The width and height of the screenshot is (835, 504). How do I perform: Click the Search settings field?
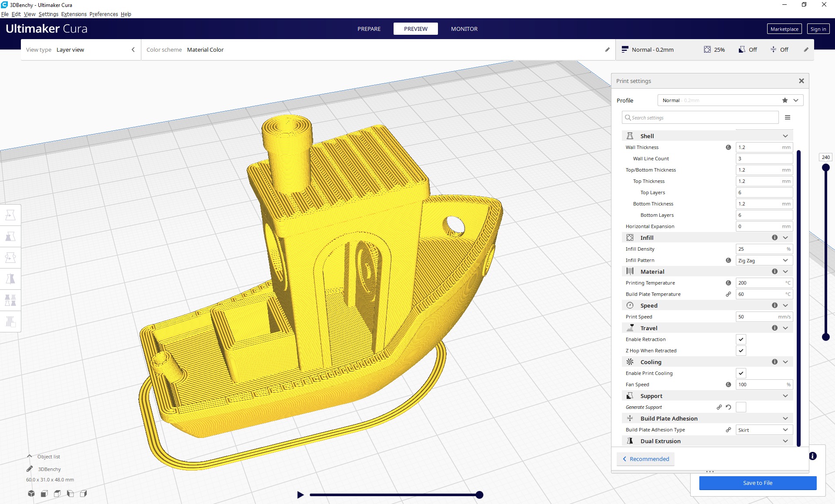[700, 117]
